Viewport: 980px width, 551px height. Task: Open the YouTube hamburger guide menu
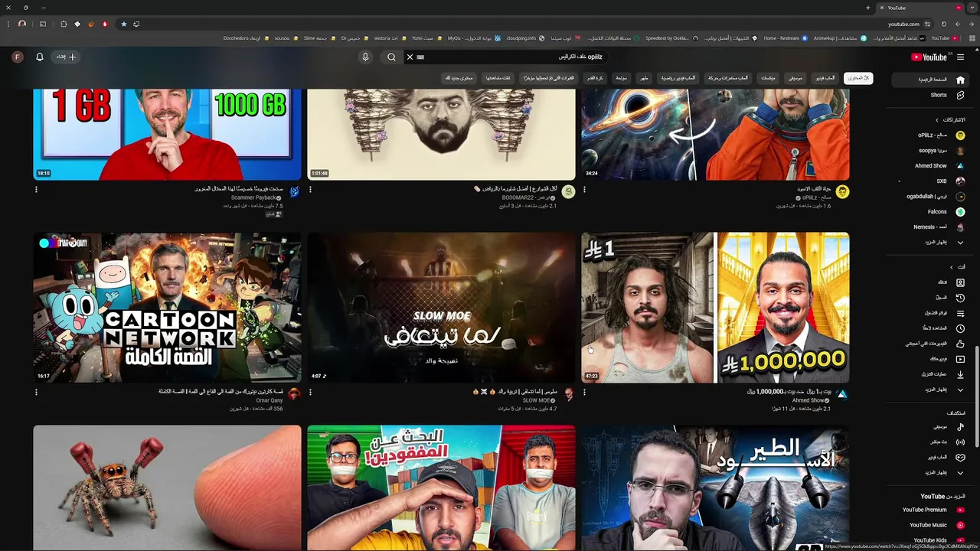point(960,57)
